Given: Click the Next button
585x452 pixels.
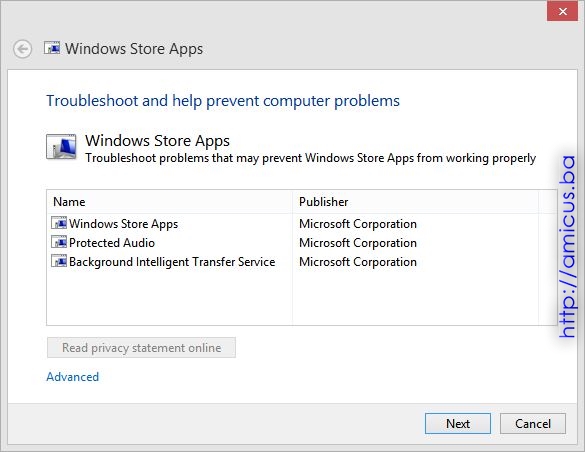Looking at the screenshot, I should click(x=458, y=424).
